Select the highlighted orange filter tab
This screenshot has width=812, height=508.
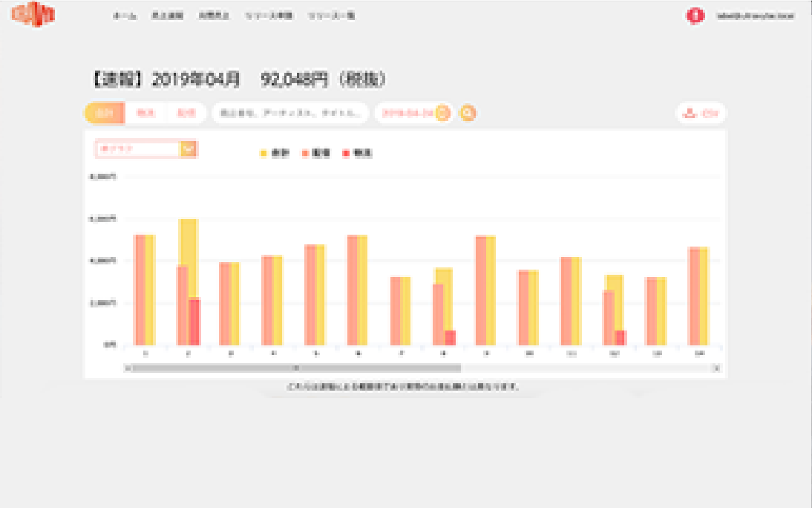point(105,113)
